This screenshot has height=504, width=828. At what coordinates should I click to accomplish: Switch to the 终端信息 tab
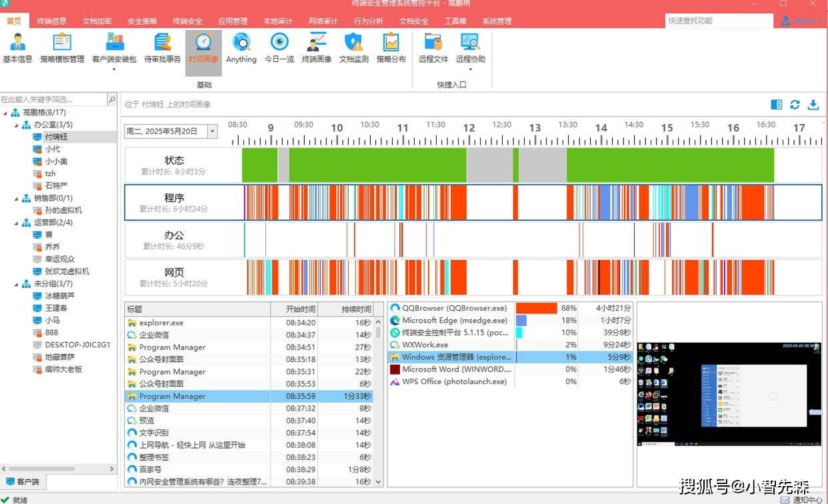[52, 21]
